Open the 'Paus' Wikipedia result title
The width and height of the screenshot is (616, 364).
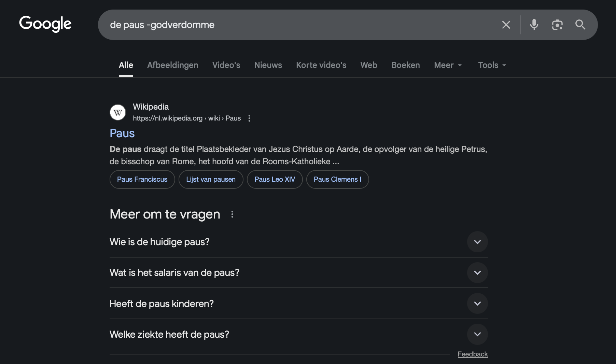click(x=122, y=133)
